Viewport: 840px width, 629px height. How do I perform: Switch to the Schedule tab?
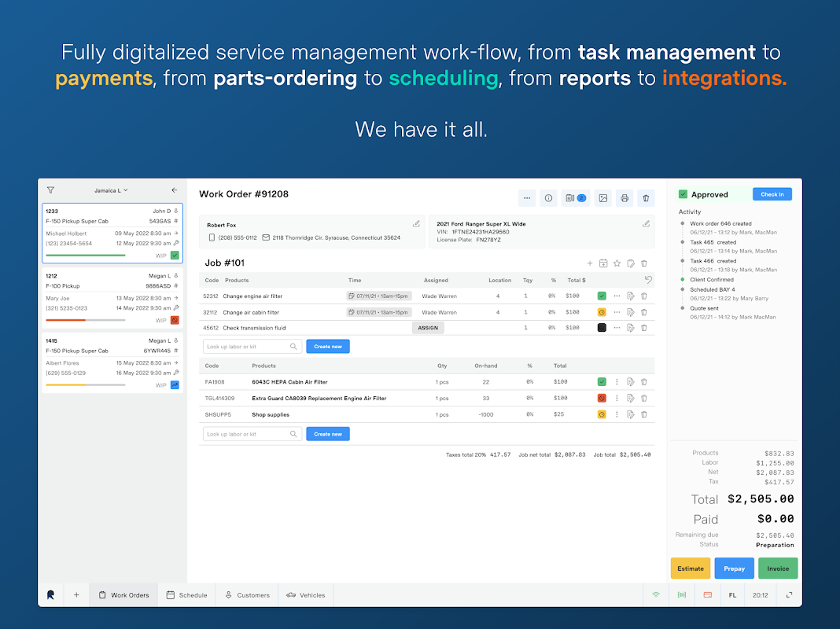click(187, 595)
